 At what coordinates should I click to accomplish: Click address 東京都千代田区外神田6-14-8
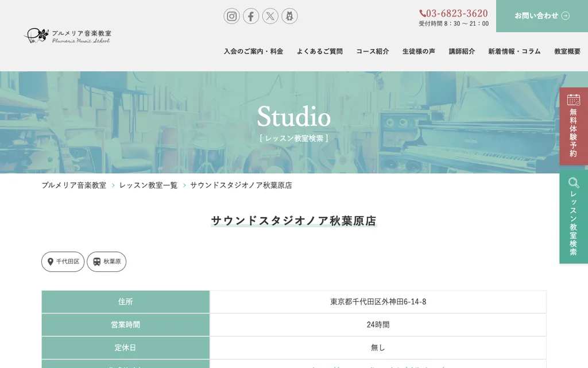378,301
